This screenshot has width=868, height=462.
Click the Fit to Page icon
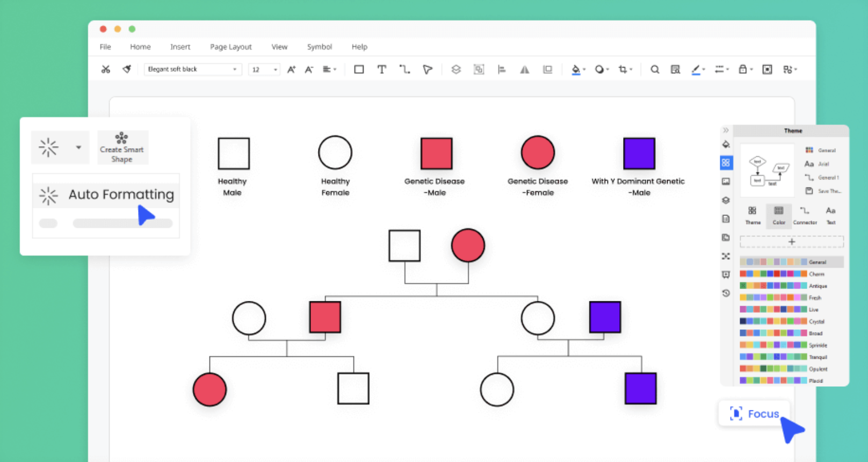click(x=767, y=69)
